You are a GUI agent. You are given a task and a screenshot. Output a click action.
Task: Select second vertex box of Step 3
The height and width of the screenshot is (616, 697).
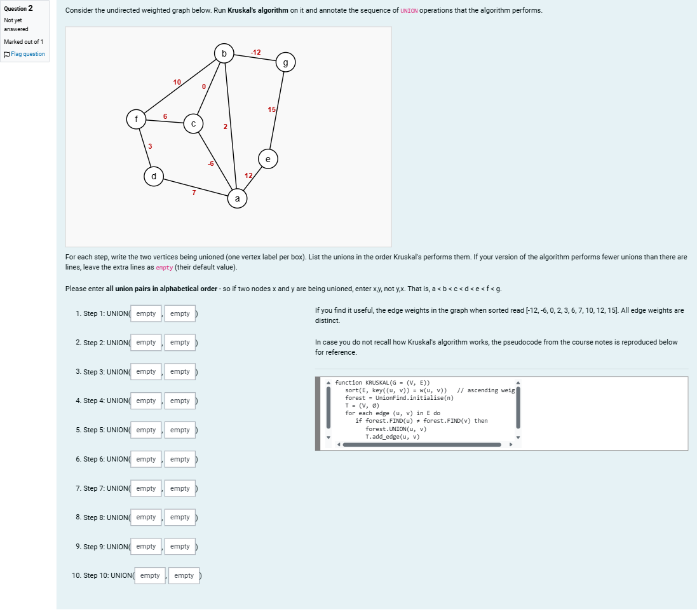point(180,371)
